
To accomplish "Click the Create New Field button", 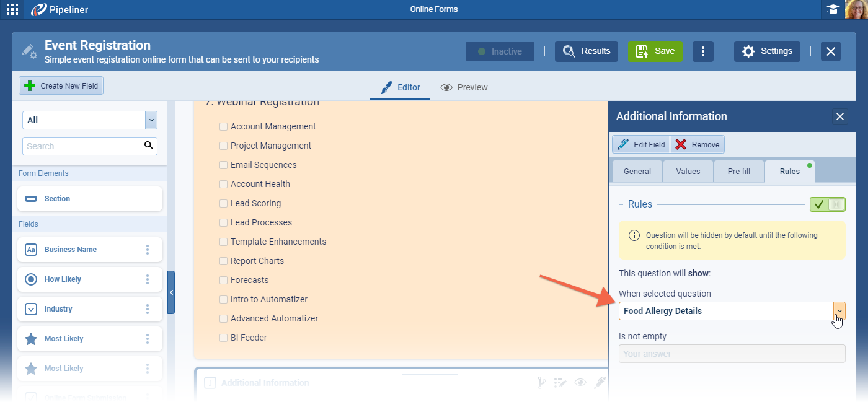I will click(x=61, y=86).
